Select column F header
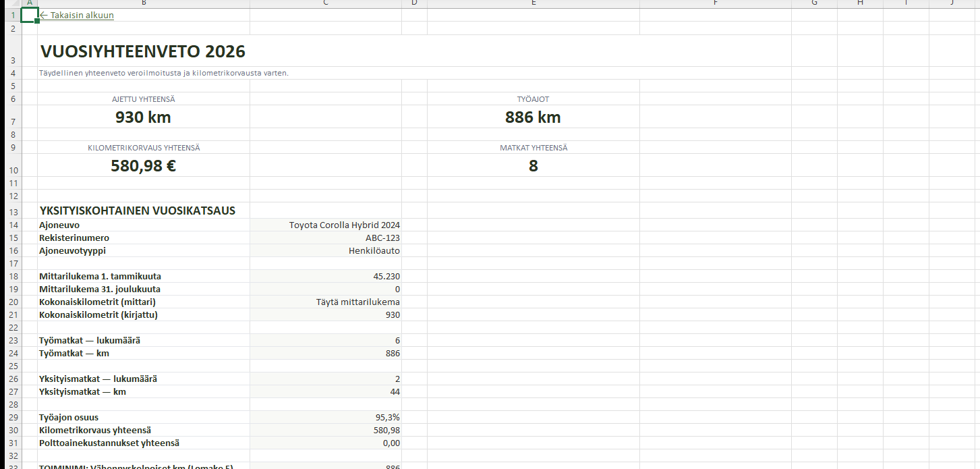Screen dimensions: 980x469 pyautogui.click(x=715, y=3)
